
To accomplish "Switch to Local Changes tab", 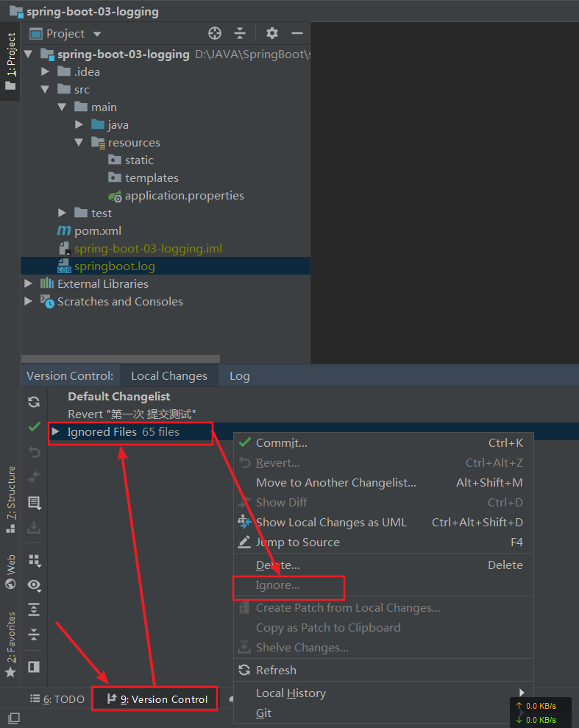I will coord(169,375).
